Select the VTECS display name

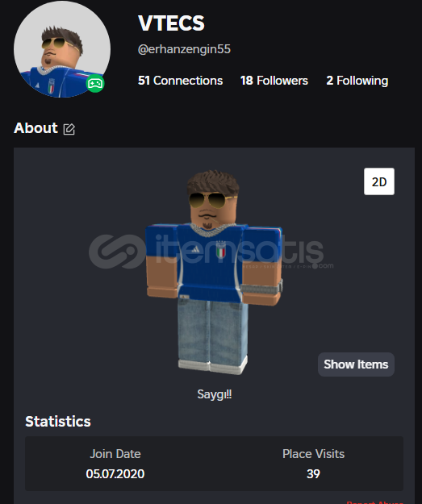[x=171, y=23]
